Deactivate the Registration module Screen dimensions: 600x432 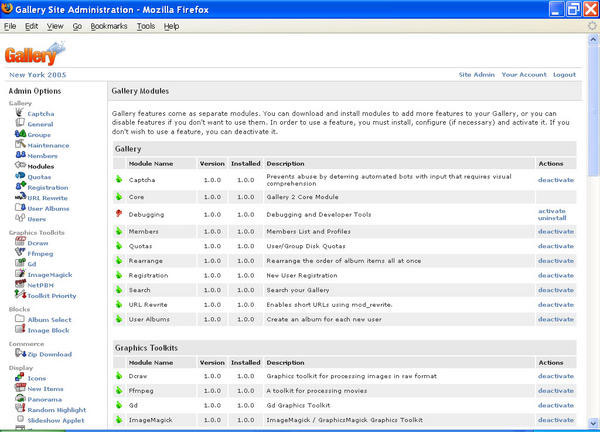coord(556,276)
